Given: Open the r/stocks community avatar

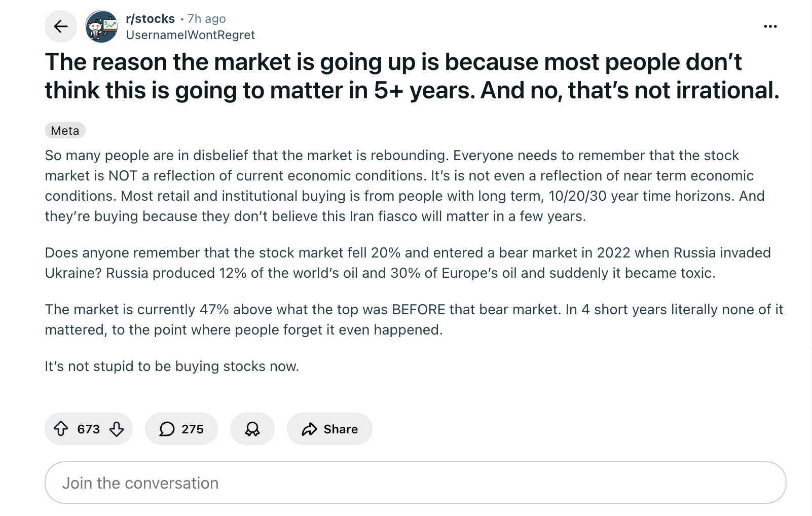Looking at the screenshot, I should pos(102,26).
